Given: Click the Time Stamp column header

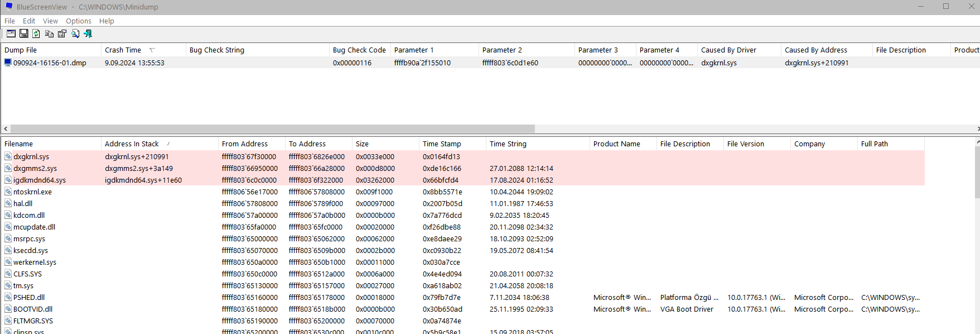Looking at the screenshot, I should 442,144.
